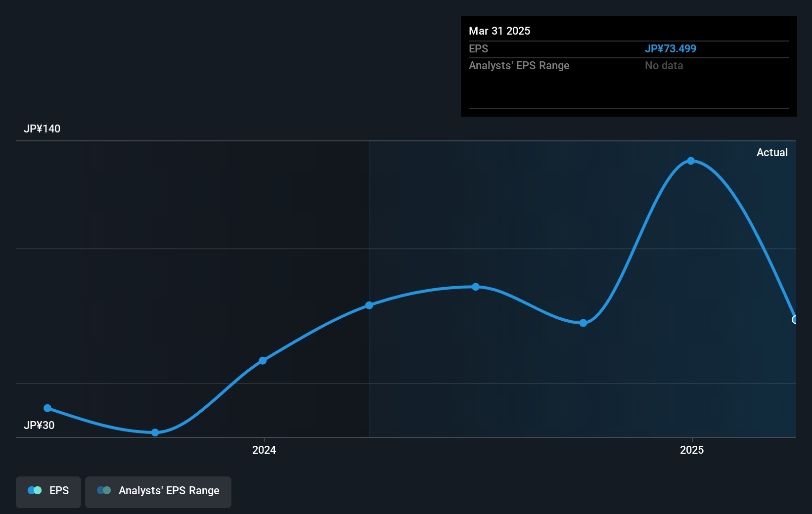Viewport: 812px width, 514px height.
Task: Select the mid-2024 EPS data point at curve crest
Action: click(476, 287)
